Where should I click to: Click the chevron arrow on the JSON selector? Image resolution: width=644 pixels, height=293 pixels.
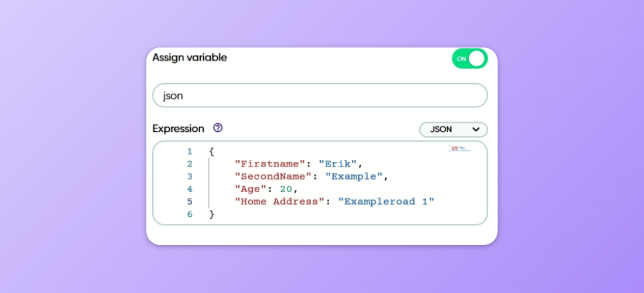(476, 130)
